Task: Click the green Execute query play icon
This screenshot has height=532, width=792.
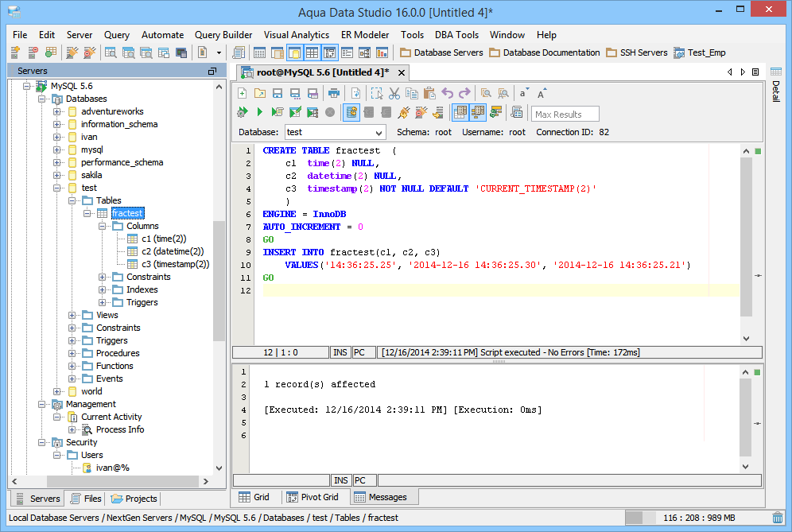Action: coord(259,113)
